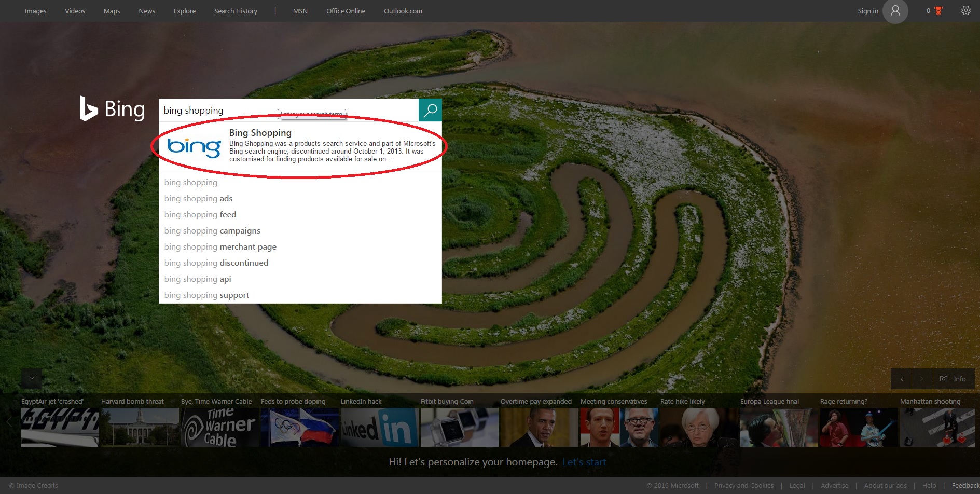Click the magnifier search button
The image size is (980, 494).
[x=430, y=110]
